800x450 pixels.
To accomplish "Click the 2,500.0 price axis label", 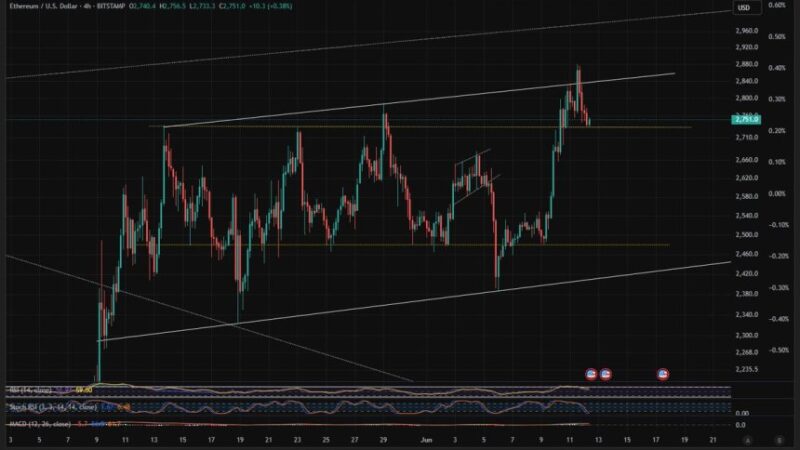I will 747,235.
